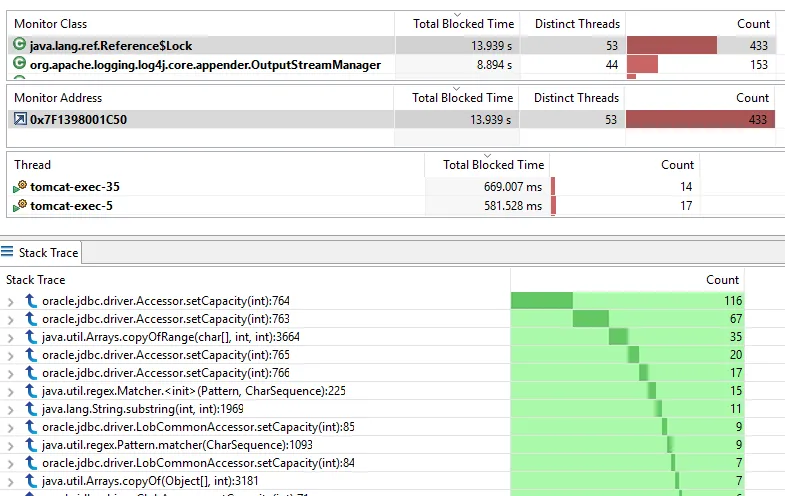Expand Arrays.copyOf(Object[], int):3181 frame
This screenshot has width=785, height=496.
coord(11,482)
